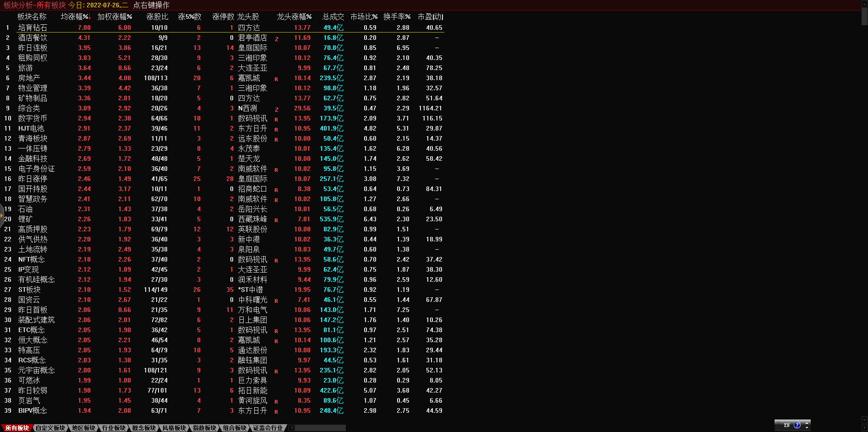The height and width of the screenshot is (432, 868).
Task: Click the EN input language indicator
Action: point(787,425)
